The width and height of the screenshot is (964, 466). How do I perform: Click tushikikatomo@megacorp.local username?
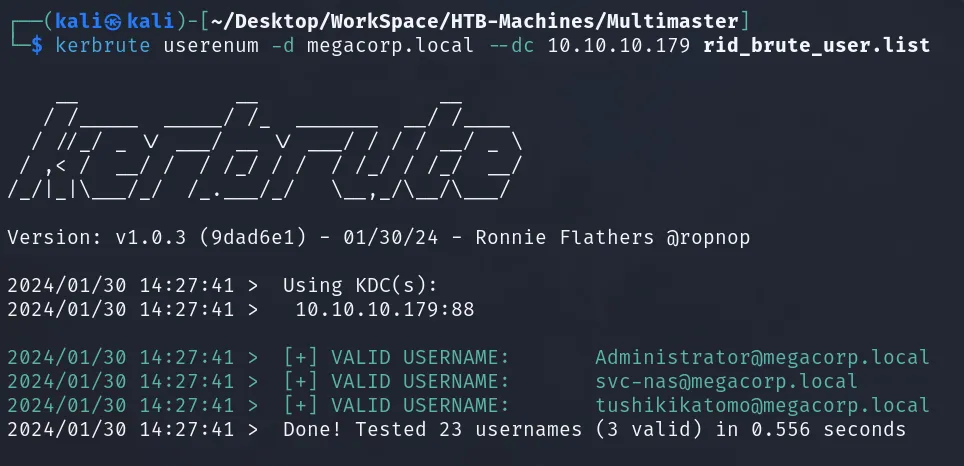point(762,405)
